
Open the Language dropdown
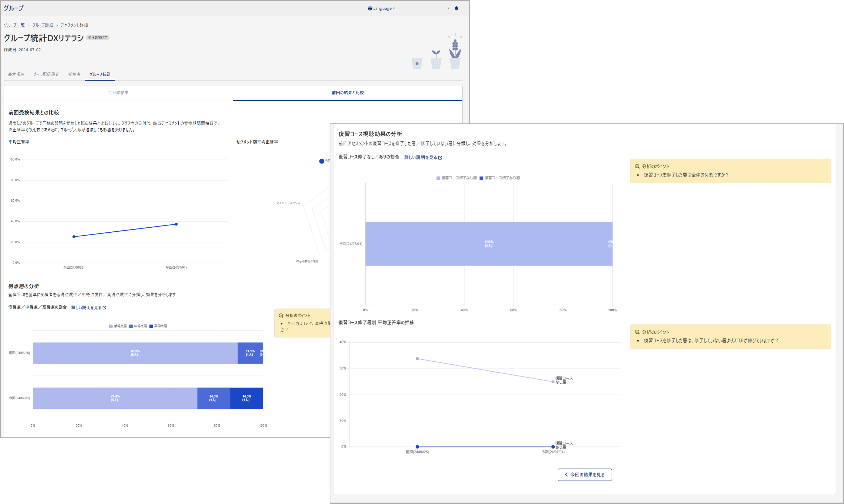(x=381, y=8)
